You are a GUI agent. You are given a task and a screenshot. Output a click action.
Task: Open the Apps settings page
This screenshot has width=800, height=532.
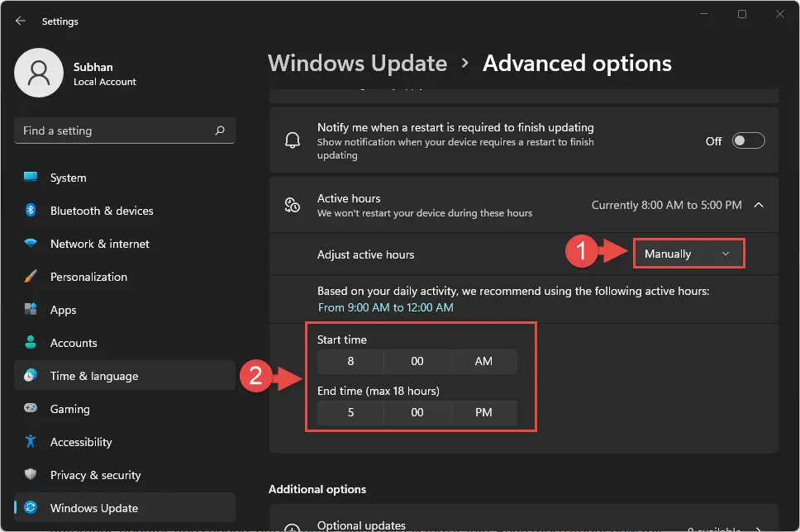125,310
